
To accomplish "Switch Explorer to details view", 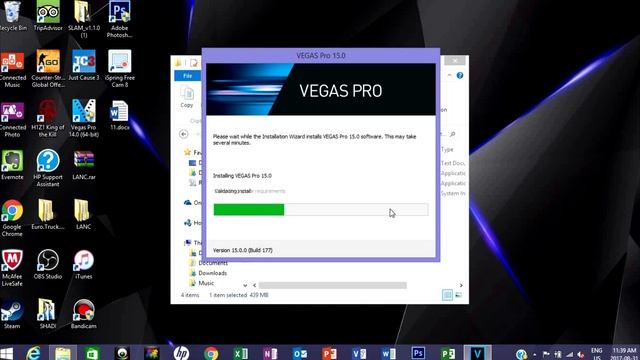I will 447,295.
